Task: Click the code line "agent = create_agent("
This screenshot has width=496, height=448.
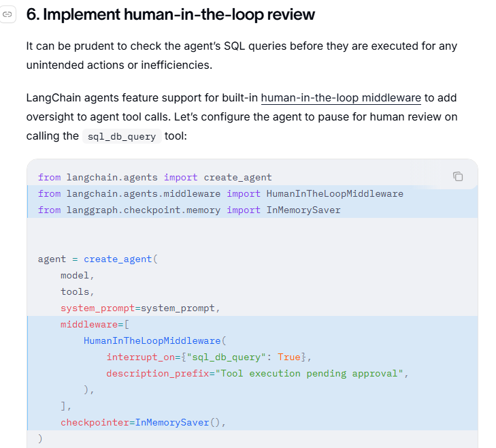Action: point(98,259)
